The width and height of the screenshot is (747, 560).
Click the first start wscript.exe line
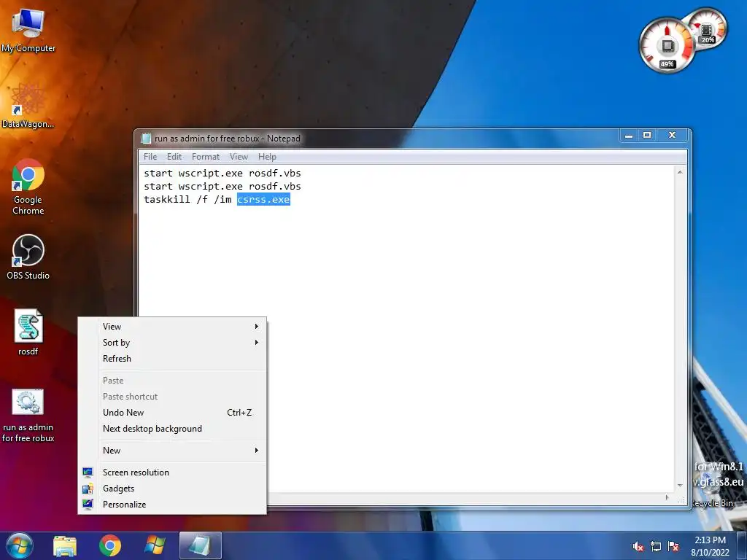222,174
